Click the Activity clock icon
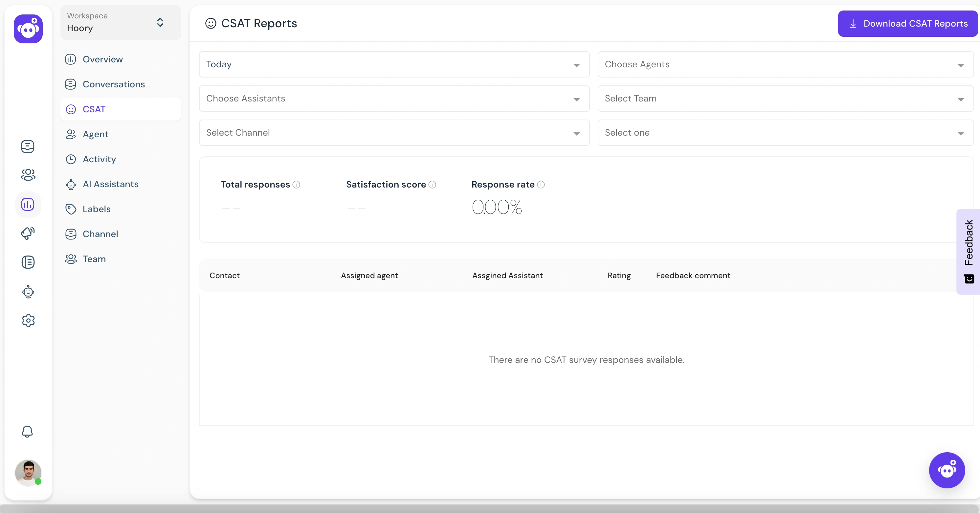The height and width of the screenshot is (513, 980). (71, 159)
